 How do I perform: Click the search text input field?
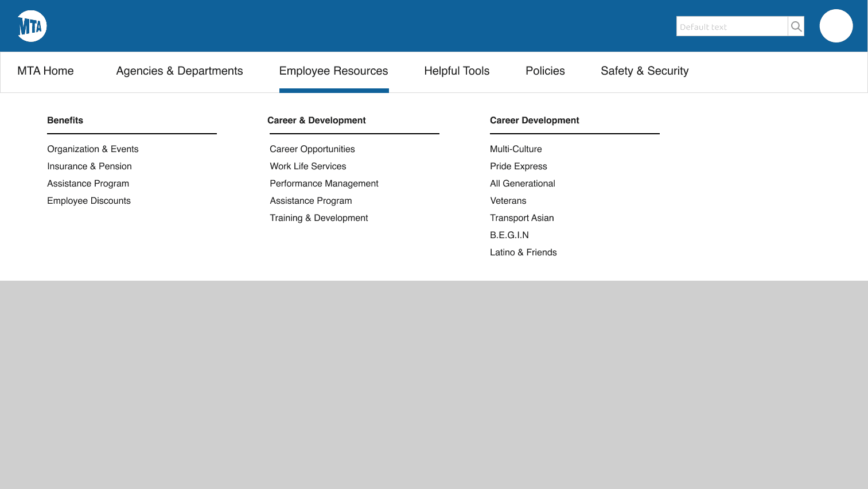click(x=731, y=26)
